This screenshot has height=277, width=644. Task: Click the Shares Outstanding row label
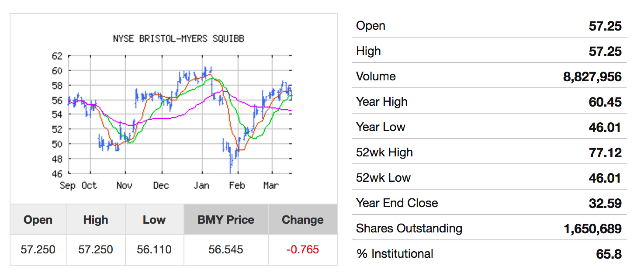coord(409,229)
